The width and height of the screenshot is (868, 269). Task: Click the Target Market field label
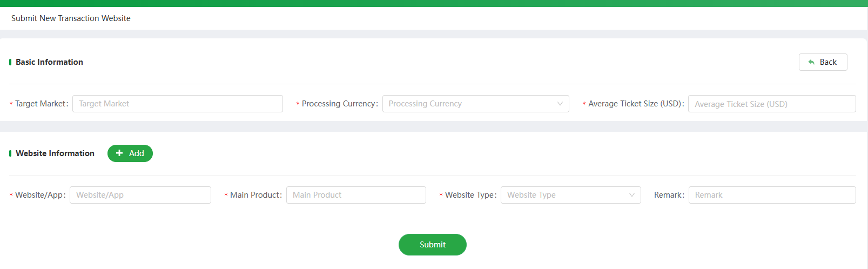pyautogui.click(x=42, y=104)
